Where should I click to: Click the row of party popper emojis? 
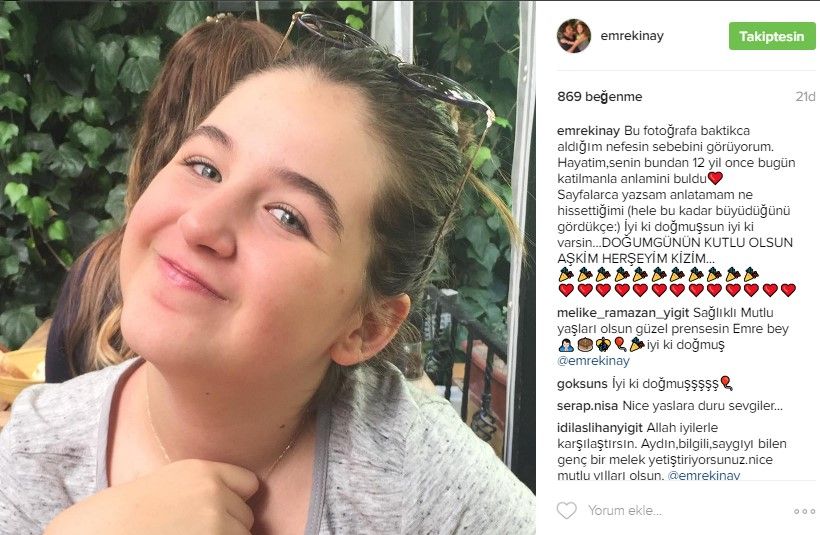click(658, 274)
